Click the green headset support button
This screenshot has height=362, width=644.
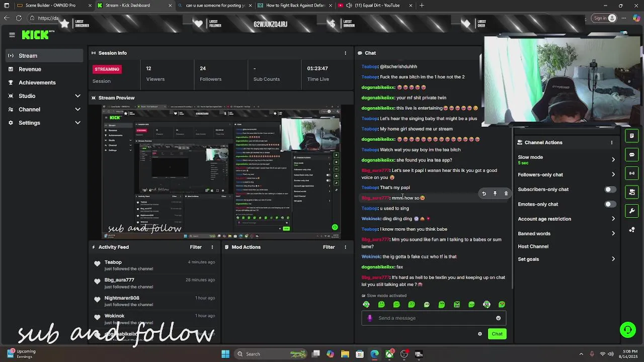tap(627, 330)
